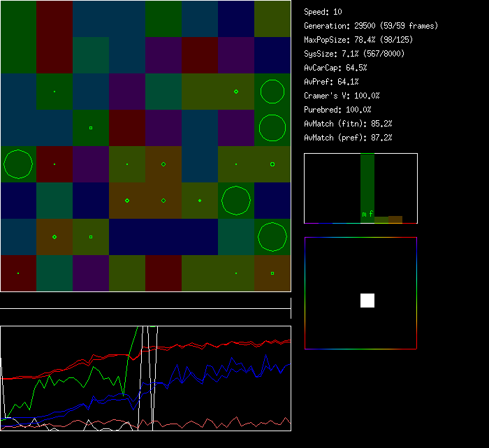This screenshot has height=448, width=489.
Task: Click the Speed: 10 readout
Action: tap(323, 12)
